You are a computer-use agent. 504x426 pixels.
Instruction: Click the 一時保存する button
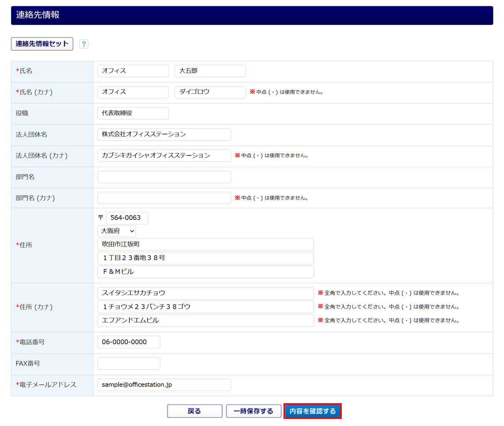(x=253, y=411)
